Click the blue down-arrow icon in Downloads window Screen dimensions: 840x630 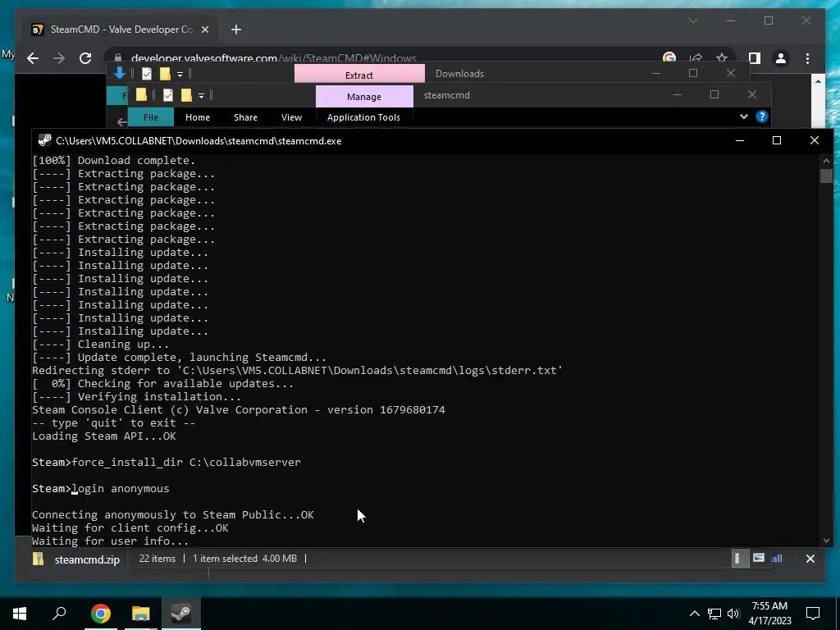120,73
